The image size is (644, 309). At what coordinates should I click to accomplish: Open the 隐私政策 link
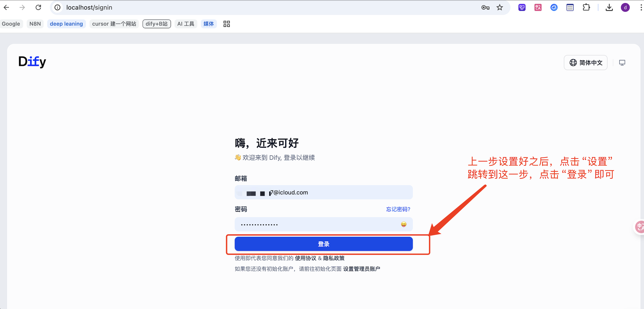(334, 258)
